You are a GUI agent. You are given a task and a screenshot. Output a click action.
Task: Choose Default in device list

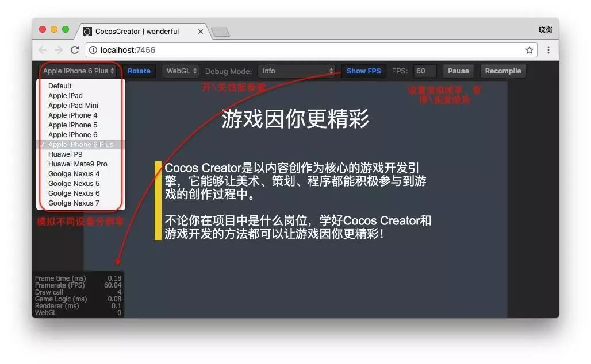(x=80, y=86)
